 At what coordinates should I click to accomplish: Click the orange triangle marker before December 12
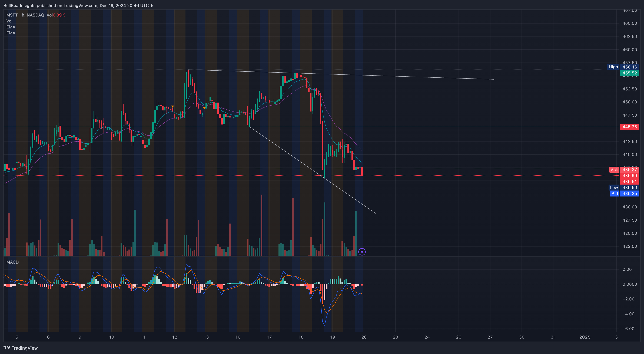pyautogui.click(x=172, y=107)
